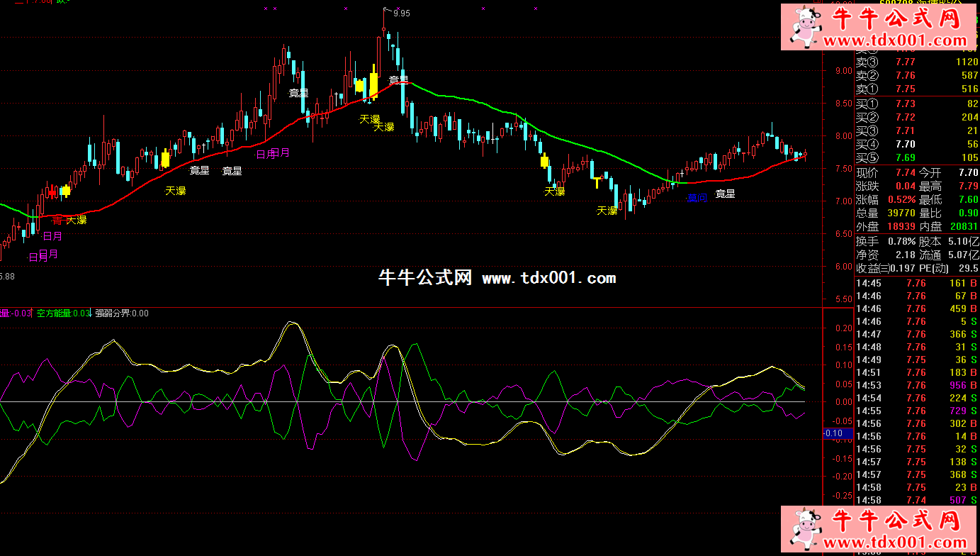Select the 买① bid row at 7.73

click(917, 104)
